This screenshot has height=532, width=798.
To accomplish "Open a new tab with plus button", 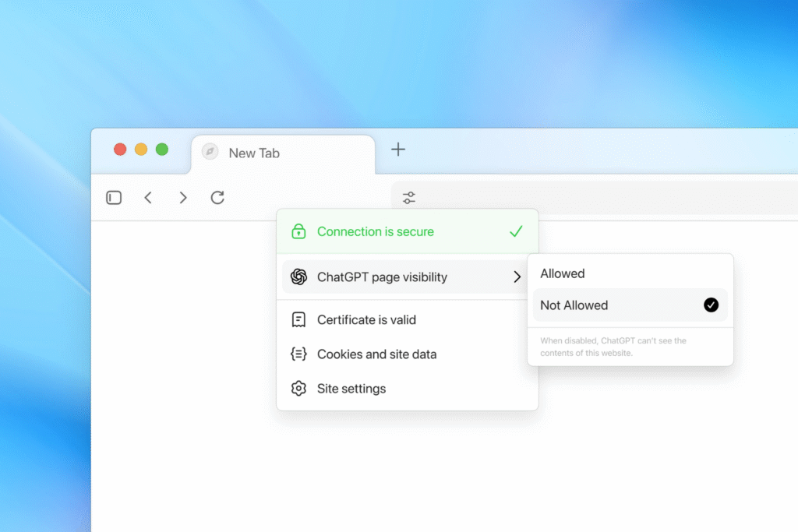I will pyautogui.click(x=398, y=150).
